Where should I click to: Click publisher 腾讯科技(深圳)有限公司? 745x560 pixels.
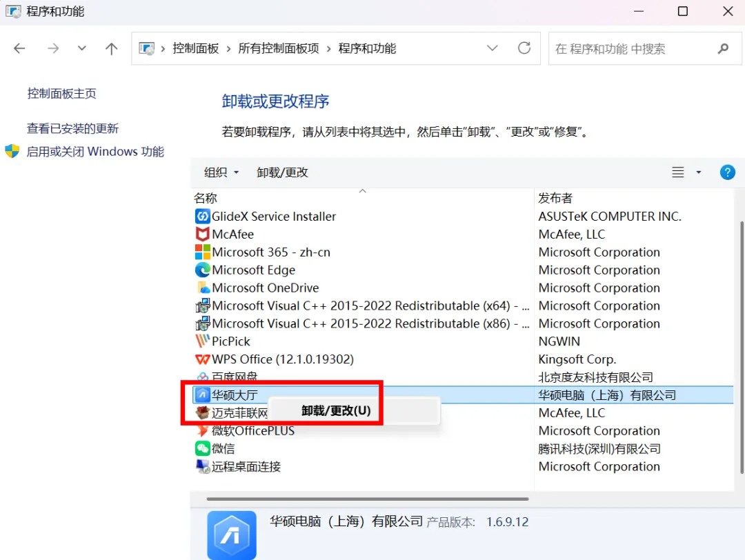pos(599,448)
